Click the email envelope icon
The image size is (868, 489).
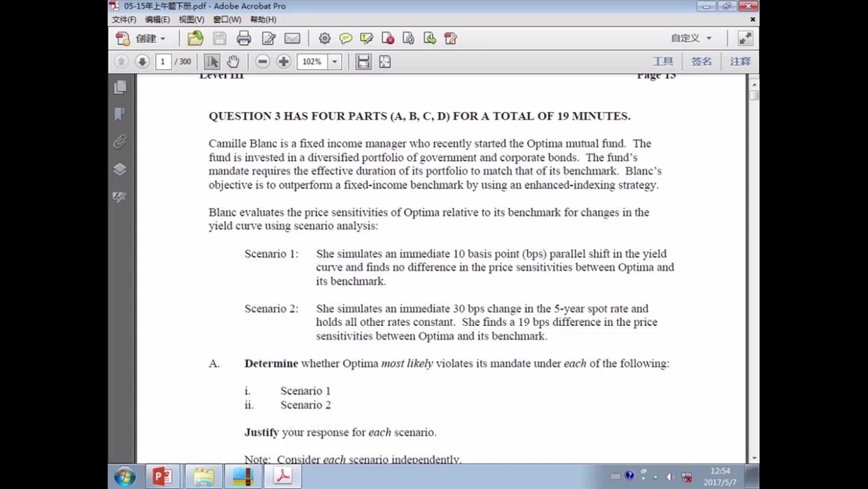click(292, 38)
